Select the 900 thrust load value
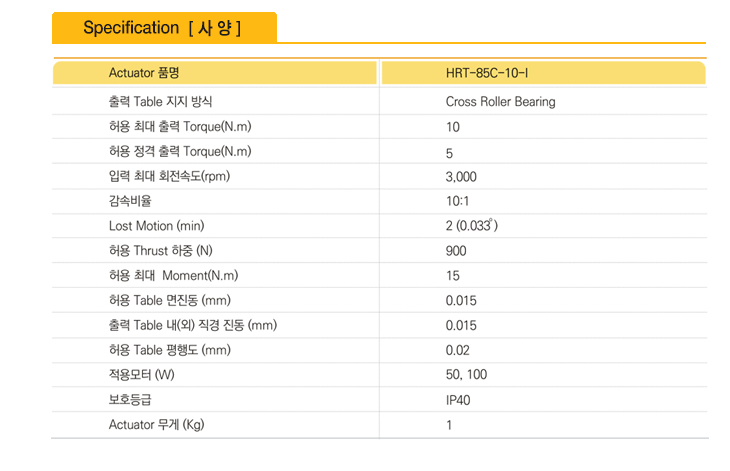730x471 pixels. coord(456,251)
